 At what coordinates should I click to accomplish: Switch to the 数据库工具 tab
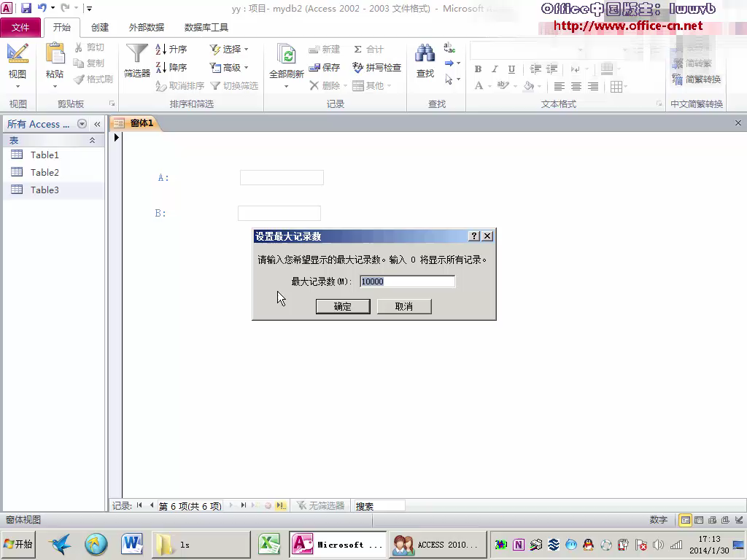tap(206, 28)
